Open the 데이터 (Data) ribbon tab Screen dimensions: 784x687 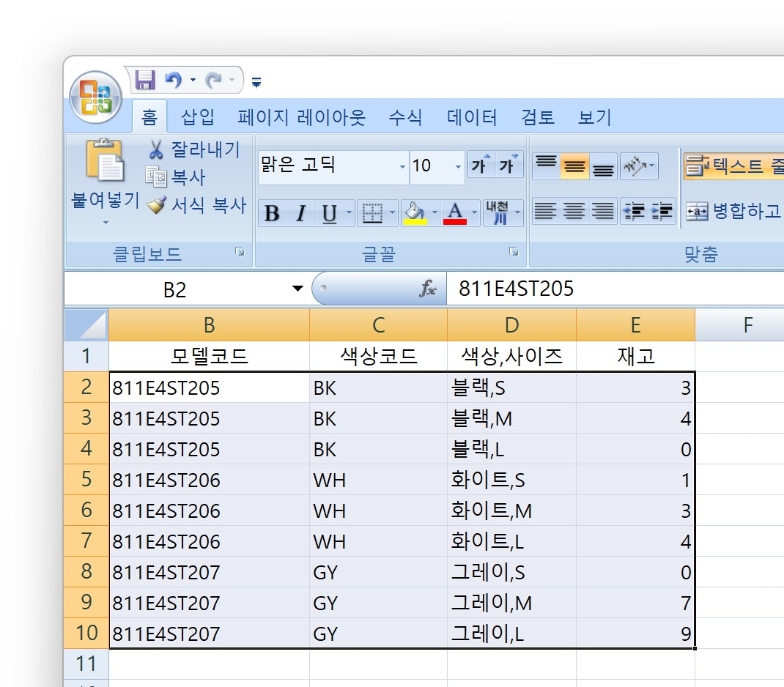[471, 117]
